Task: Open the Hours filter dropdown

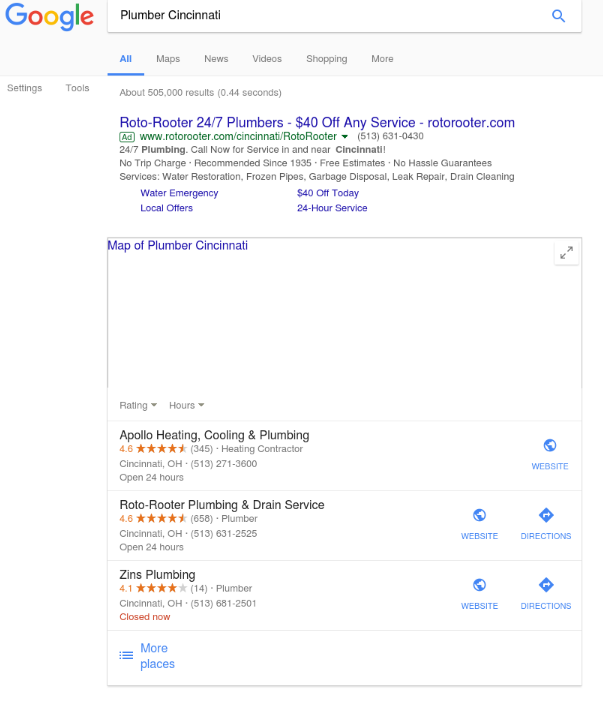Action: pos(186,405)
